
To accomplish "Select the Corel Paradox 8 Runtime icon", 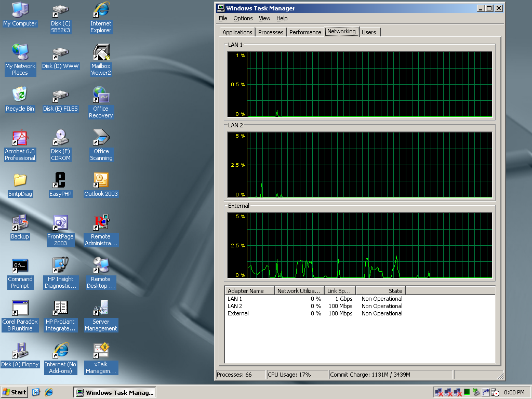I will point(20,316).
